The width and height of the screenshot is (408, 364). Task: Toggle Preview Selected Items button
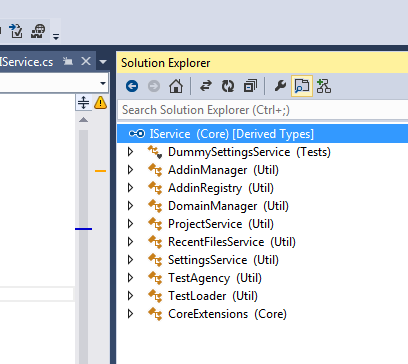coord(302,86)
